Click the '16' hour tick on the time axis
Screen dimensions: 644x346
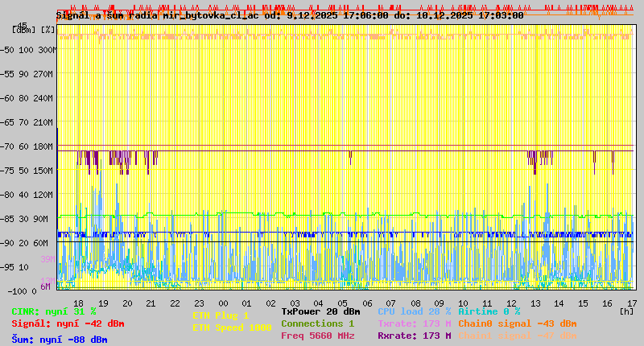point(607,303)
